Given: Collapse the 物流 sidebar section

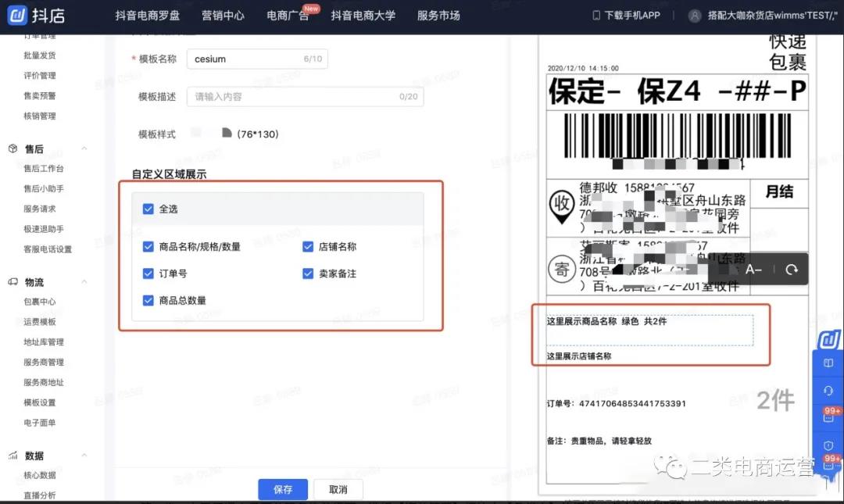Looking at the screenshot, I should click(x=84, y=282).
